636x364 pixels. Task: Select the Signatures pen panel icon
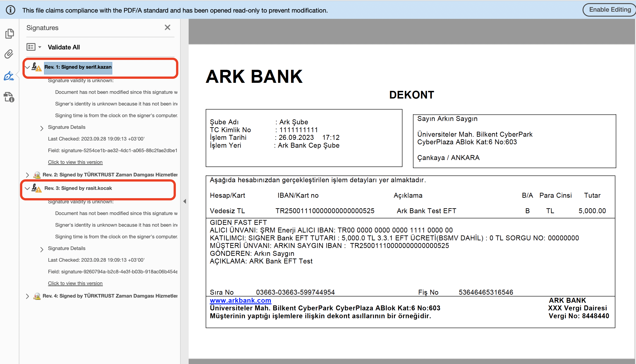click(9, 76)
